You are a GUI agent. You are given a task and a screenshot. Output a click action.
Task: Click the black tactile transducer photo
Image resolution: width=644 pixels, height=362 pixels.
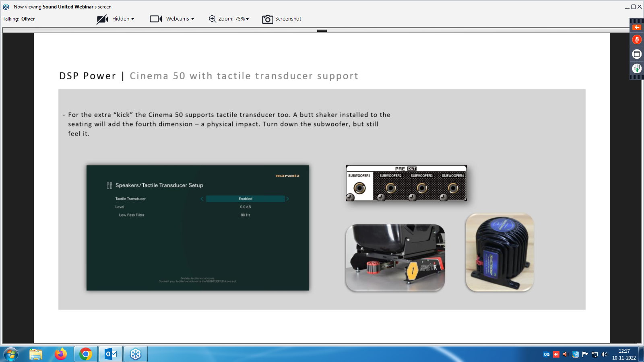pos(500,253)
